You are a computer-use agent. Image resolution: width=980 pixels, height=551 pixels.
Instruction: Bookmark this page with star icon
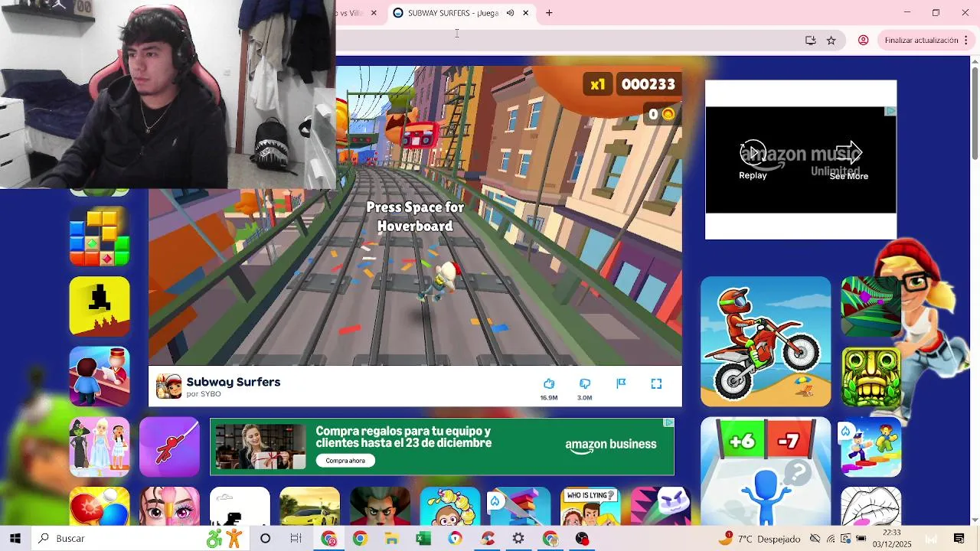831,41
